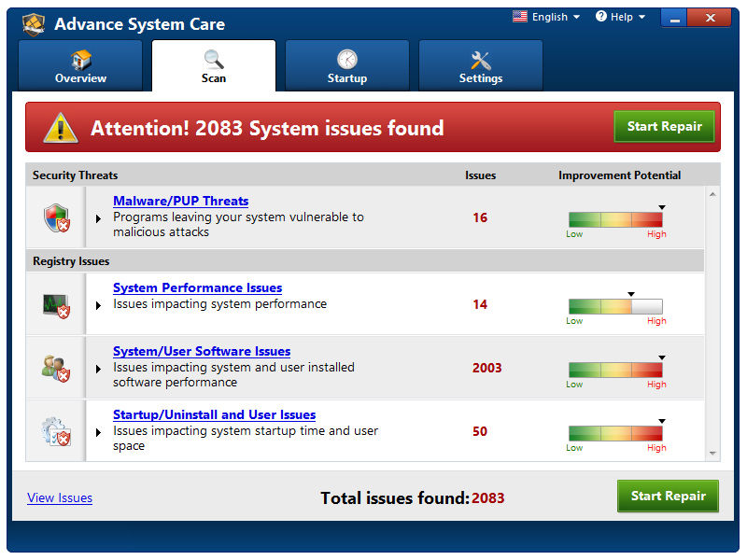The width and height of the screenshot is (747, 560).
Task: Expand the Malware/PUP Threats row arrow
Action: click(x=98, y=218)
